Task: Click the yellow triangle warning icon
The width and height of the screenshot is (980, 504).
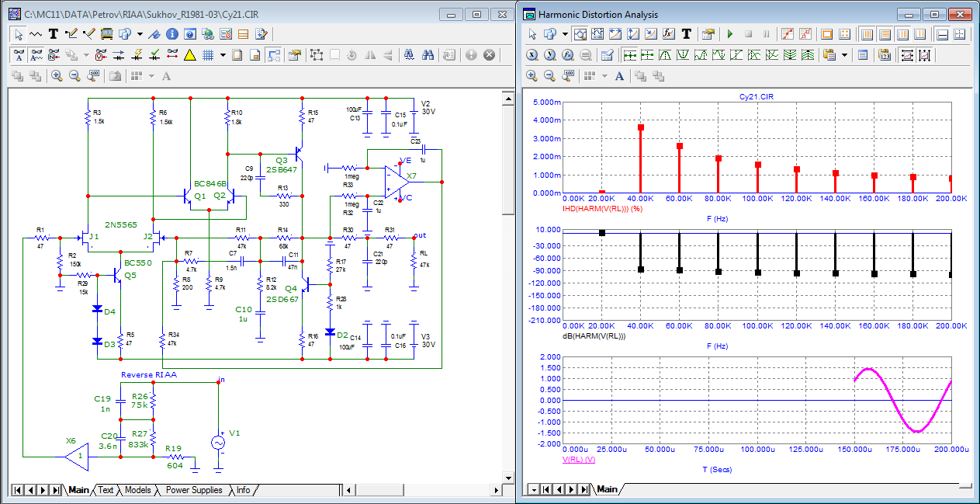Action: tap(189, 55)
